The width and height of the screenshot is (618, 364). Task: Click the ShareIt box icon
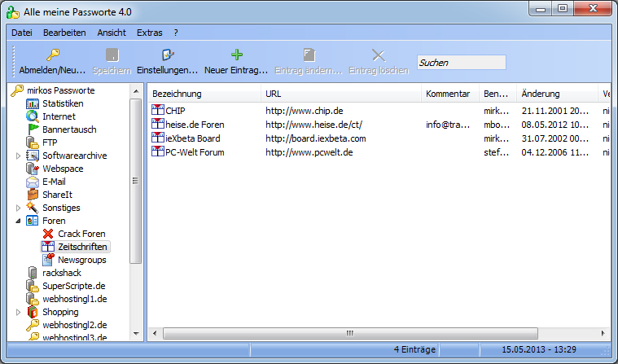click(33, 195)
